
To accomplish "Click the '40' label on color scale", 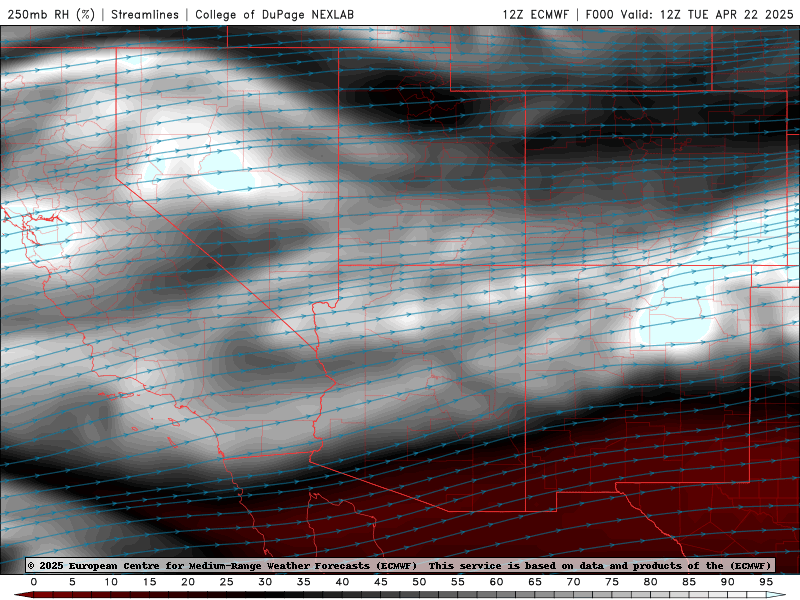I will [x=342, y=582].
